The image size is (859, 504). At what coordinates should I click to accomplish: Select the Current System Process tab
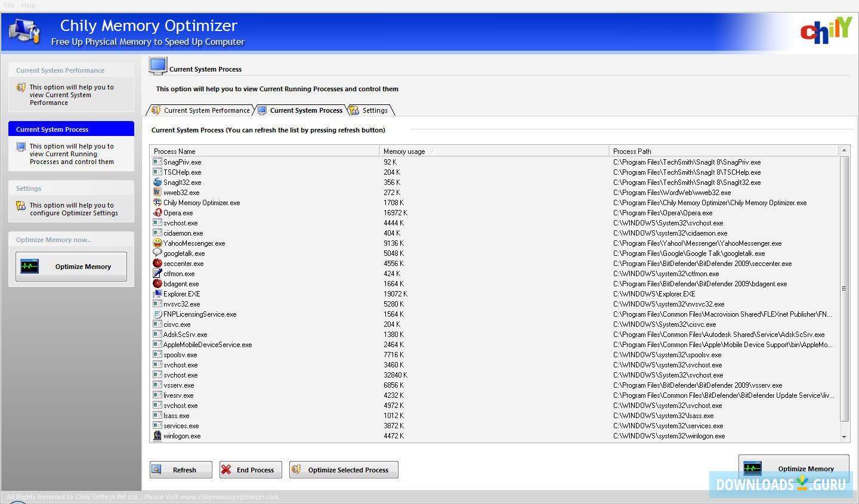pyautogui.click(x=301, y=110)
